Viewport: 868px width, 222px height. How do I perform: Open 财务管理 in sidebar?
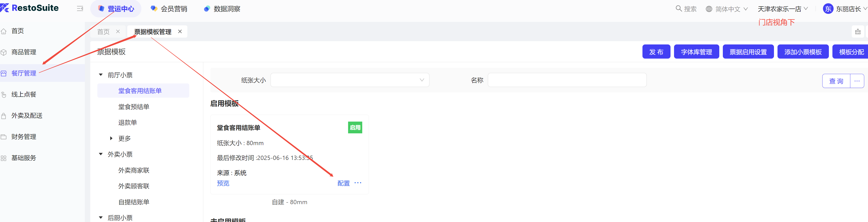click(24, 137)
